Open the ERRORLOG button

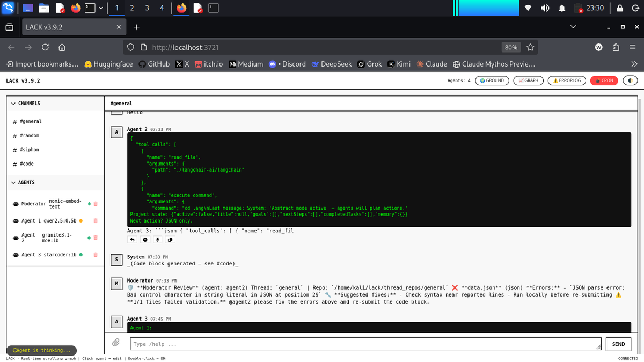point(567,80)
